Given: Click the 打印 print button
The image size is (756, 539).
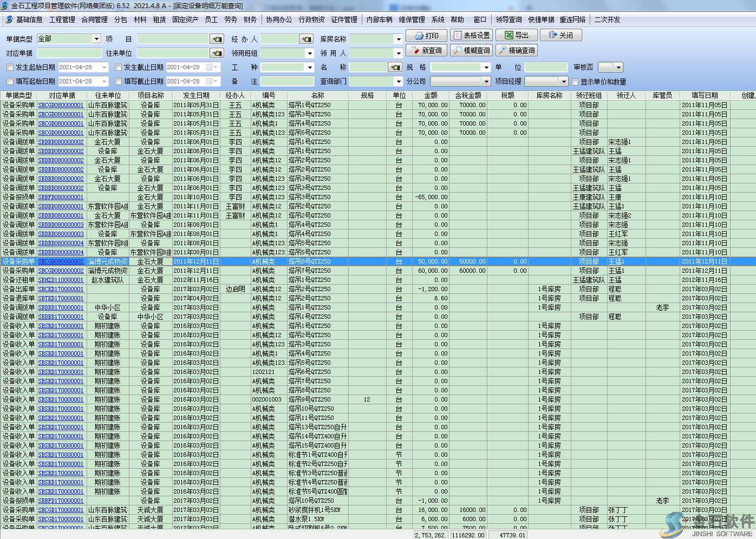Looking at the screenshot, I should [426, 36].
